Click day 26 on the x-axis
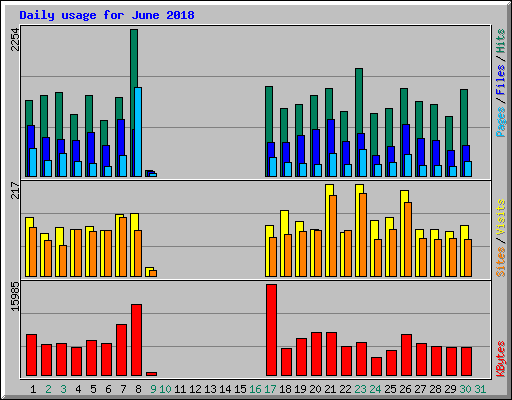Screen dimensions: 512x400 (405, 389)
